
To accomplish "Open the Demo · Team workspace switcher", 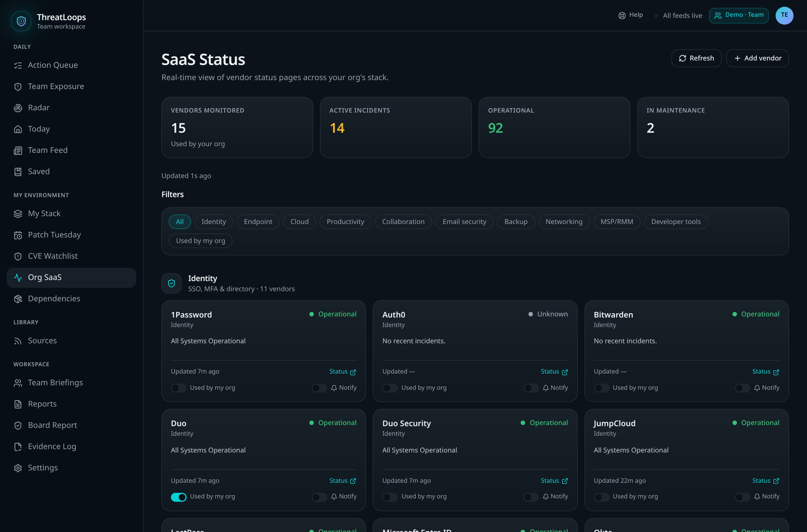I will click(739, 16).
